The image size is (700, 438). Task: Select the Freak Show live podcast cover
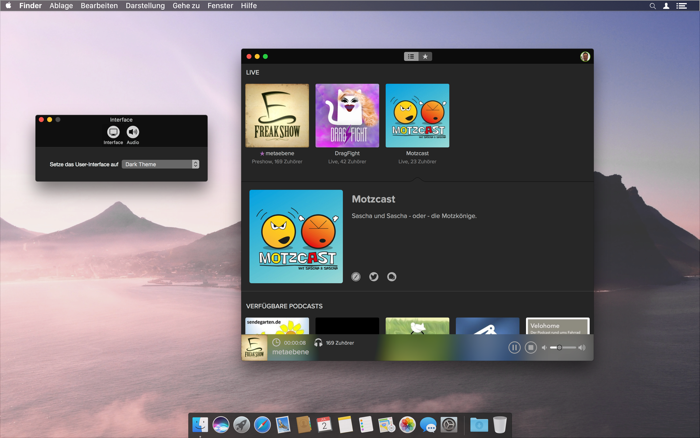point(277,116)
